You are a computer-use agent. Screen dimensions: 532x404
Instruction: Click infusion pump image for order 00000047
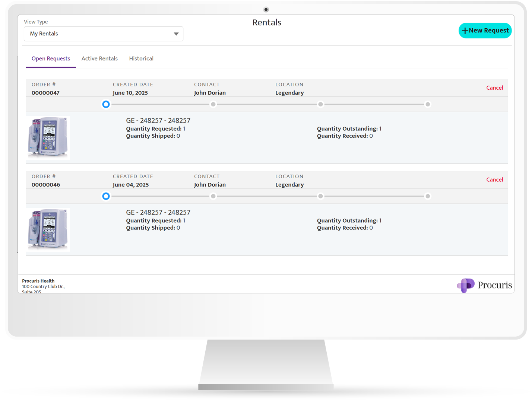tap(48, 138)
